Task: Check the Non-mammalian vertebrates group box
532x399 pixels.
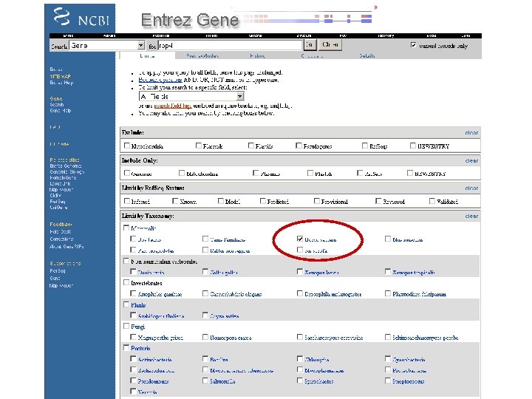Action: click(x=126, y=261)
